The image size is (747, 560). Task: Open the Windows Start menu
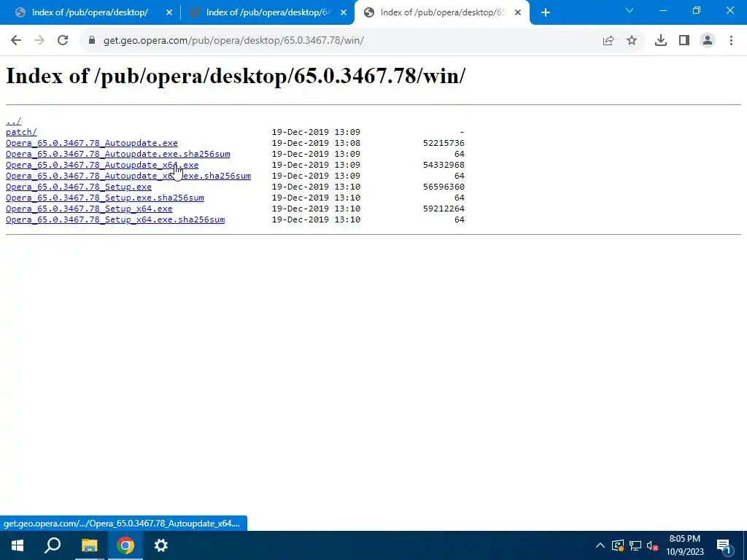pos(18,545)
